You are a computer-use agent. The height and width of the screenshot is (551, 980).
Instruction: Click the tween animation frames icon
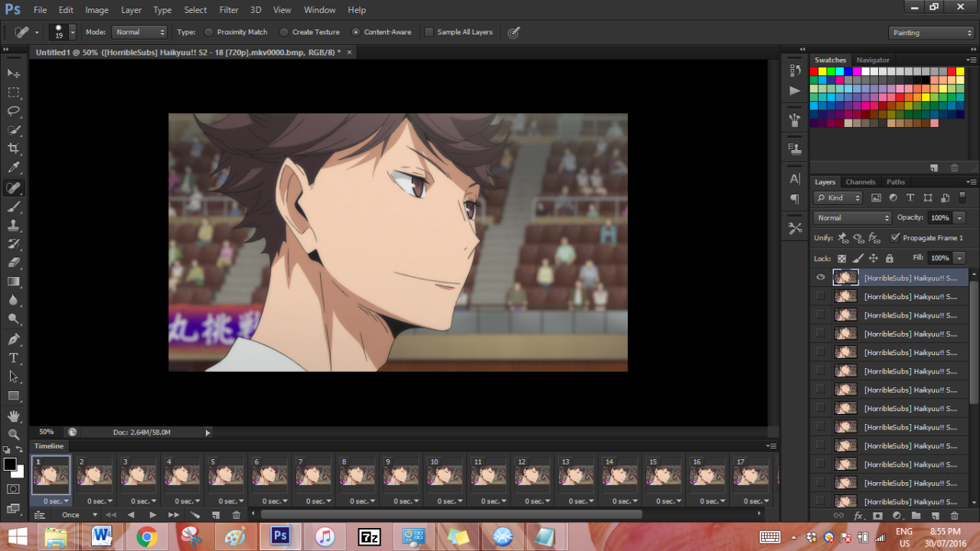[x=194, y=515]
